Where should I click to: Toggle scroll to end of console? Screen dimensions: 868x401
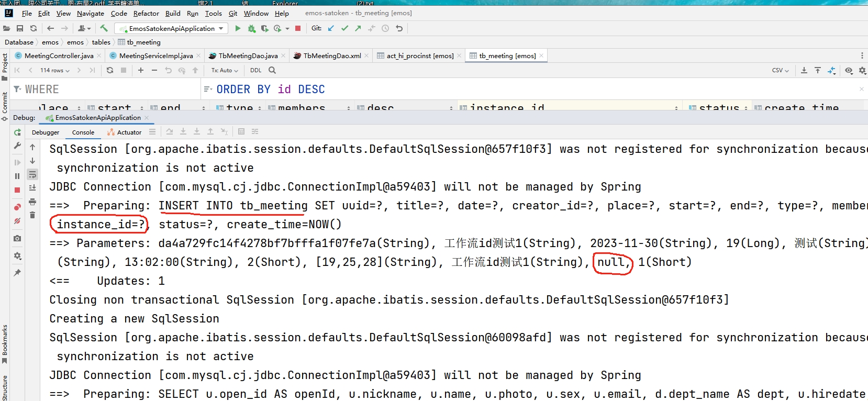click(x=32, y=188)
